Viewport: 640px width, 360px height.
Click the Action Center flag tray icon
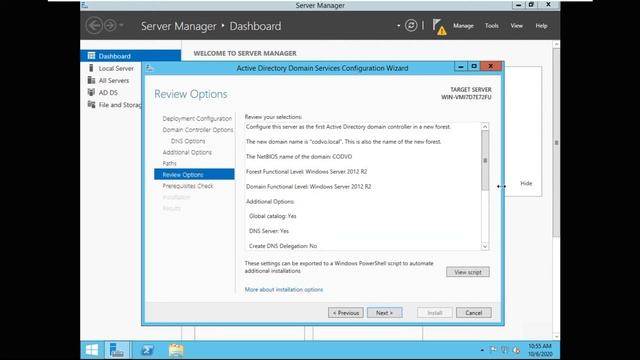493,350
